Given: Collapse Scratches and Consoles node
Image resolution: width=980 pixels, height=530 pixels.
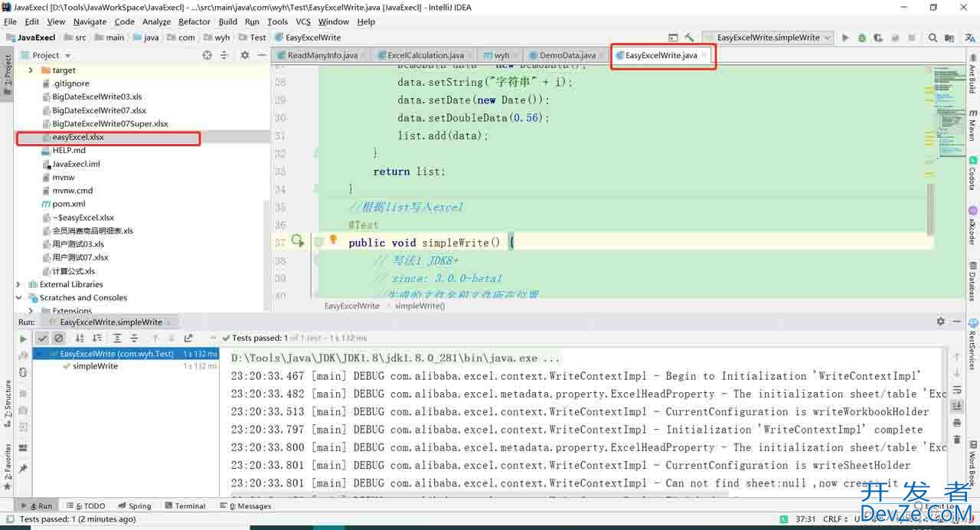Looking at the screenshot, I should (18, 298).
